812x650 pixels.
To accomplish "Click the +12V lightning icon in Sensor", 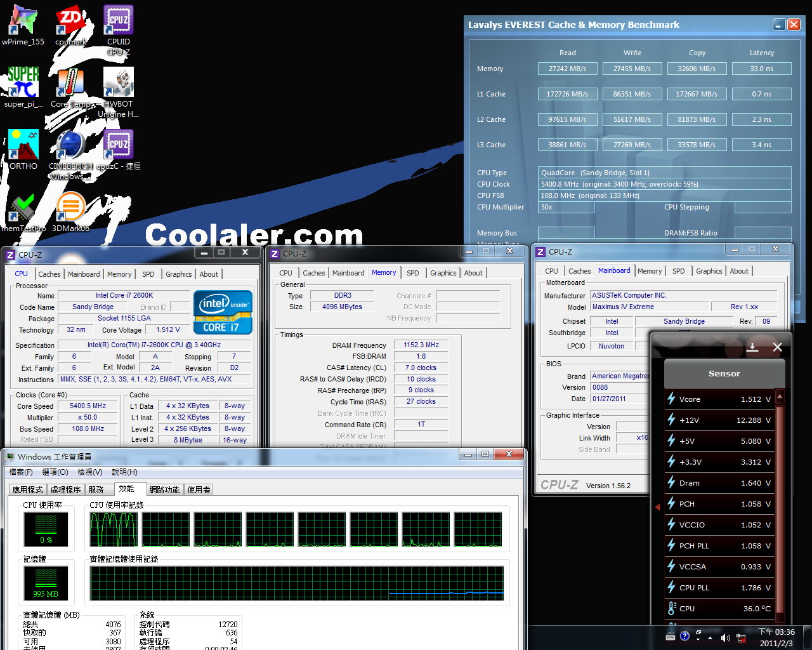I will [671, 420].
